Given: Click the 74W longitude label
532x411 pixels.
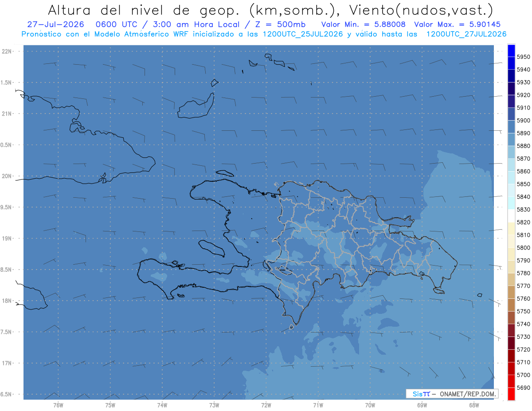Looking at the screenshot, I should coord(162,405).
